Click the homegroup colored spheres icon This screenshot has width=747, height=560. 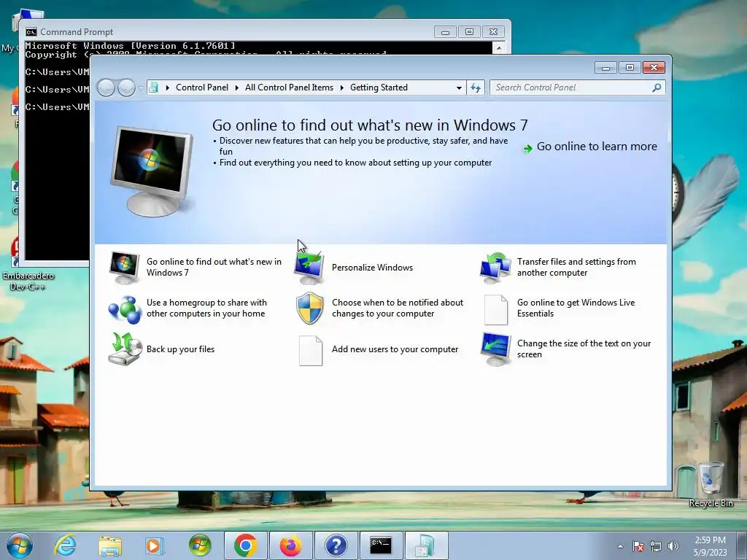coord(124,309)
